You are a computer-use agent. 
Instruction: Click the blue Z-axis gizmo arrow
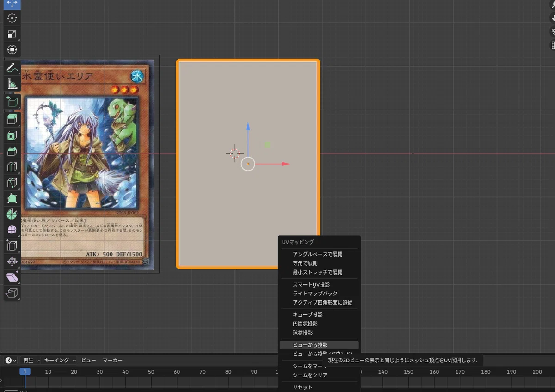click(x=248, y=127)
